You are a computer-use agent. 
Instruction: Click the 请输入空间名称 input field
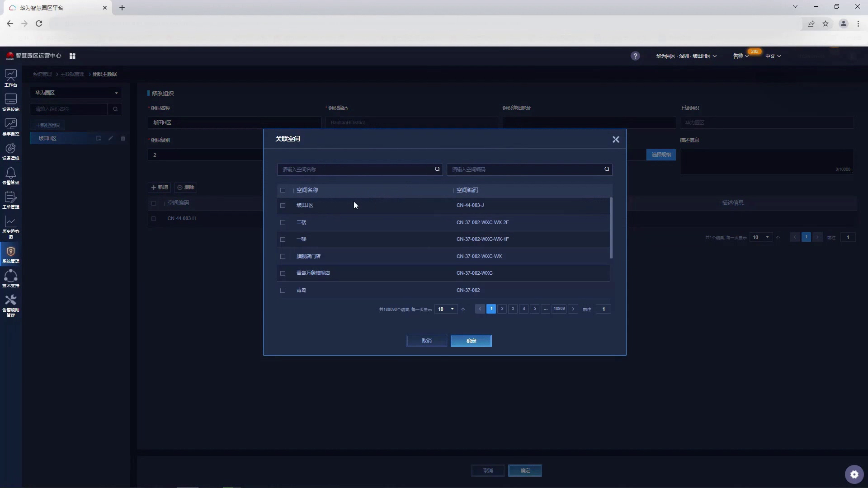point(360,169)
